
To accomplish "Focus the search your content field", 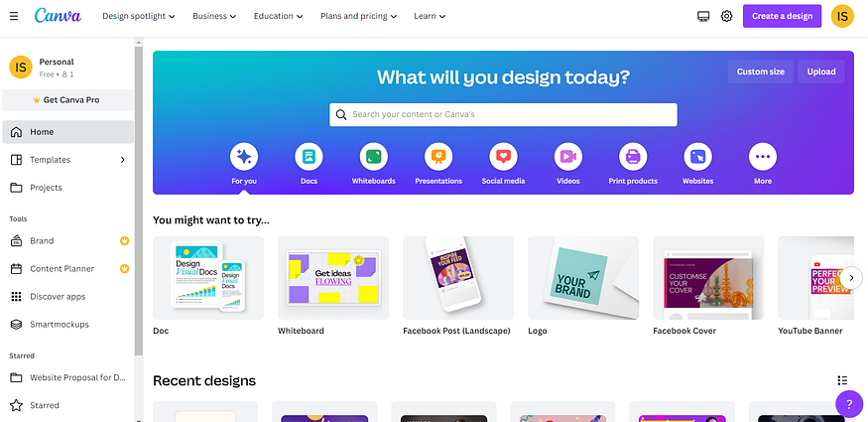I will point(503,114).
